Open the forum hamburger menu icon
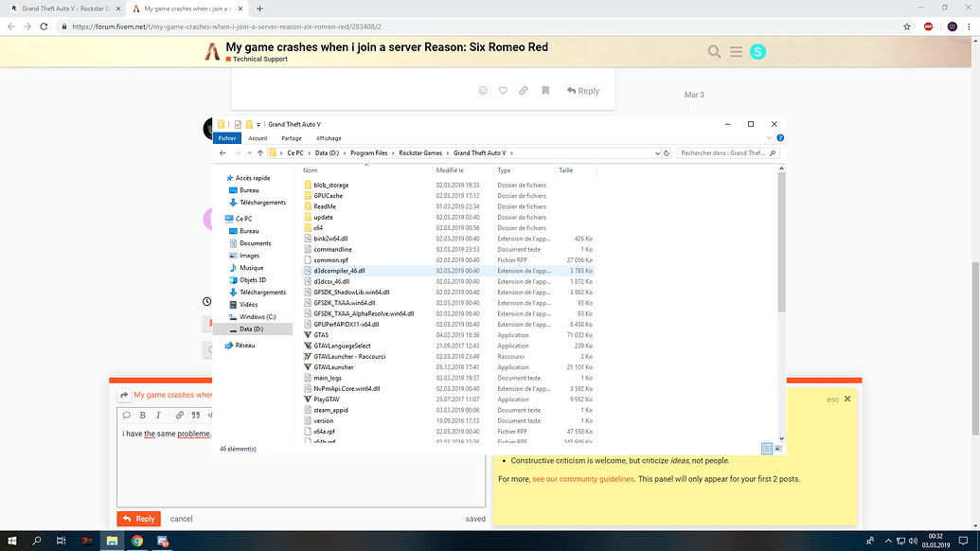 (737, 52)
